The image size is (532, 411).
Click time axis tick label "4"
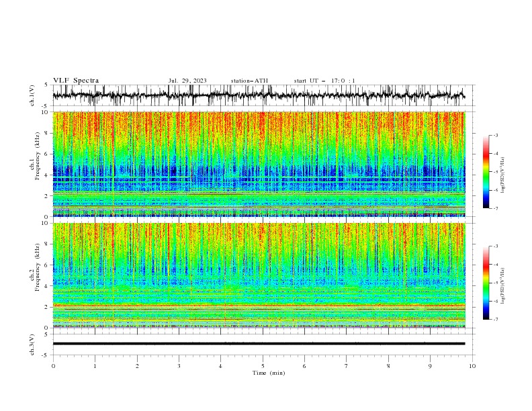pyautogui.click(x=220, y=366)
